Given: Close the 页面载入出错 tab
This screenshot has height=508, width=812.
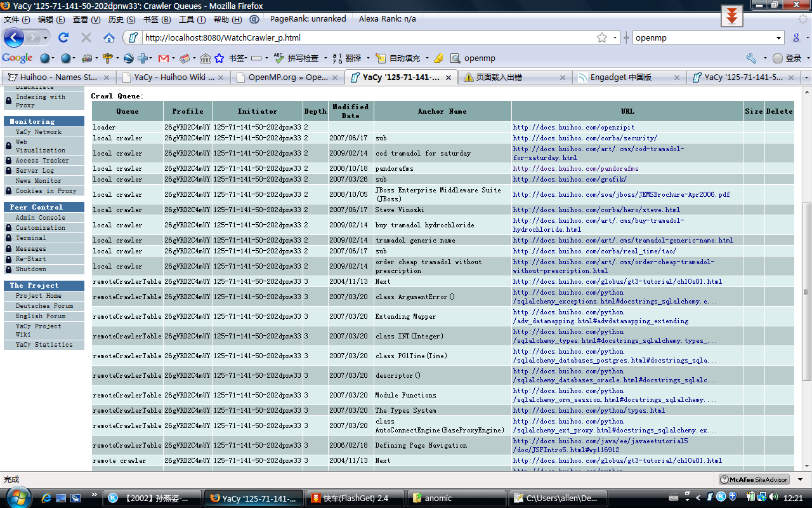Looking at the screenshot, I should (562, 77).
